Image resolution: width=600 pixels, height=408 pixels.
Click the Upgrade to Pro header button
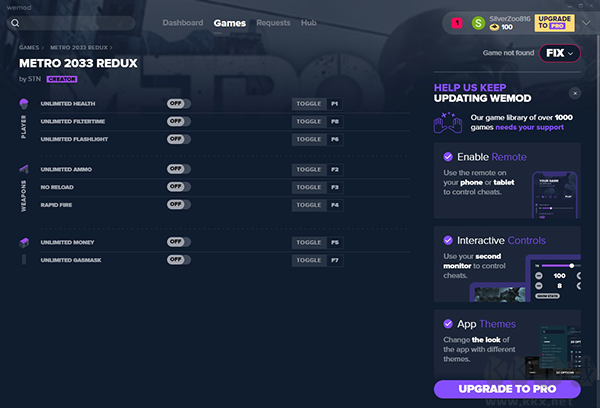coord(554,23)
